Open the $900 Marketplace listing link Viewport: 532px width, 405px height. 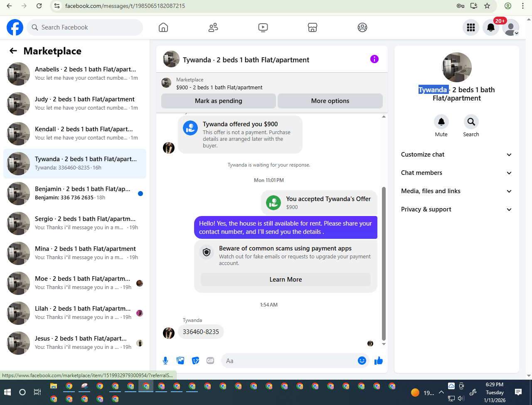tap(219, 87)
